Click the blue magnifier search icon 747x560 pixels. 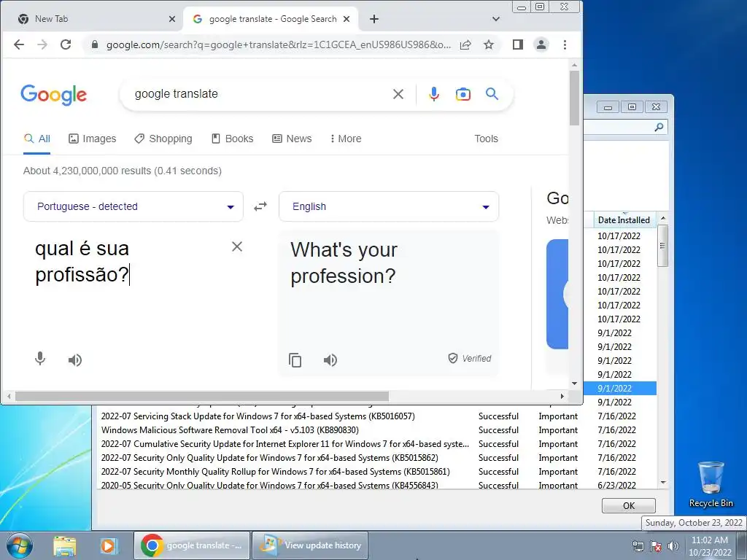(x=492, y=94)
